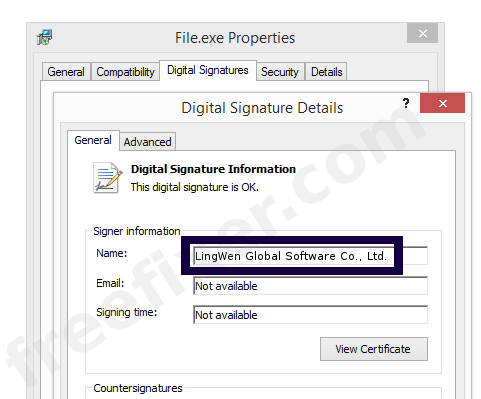
Task: Switch to the Details tab
Action: pos(326,72)
